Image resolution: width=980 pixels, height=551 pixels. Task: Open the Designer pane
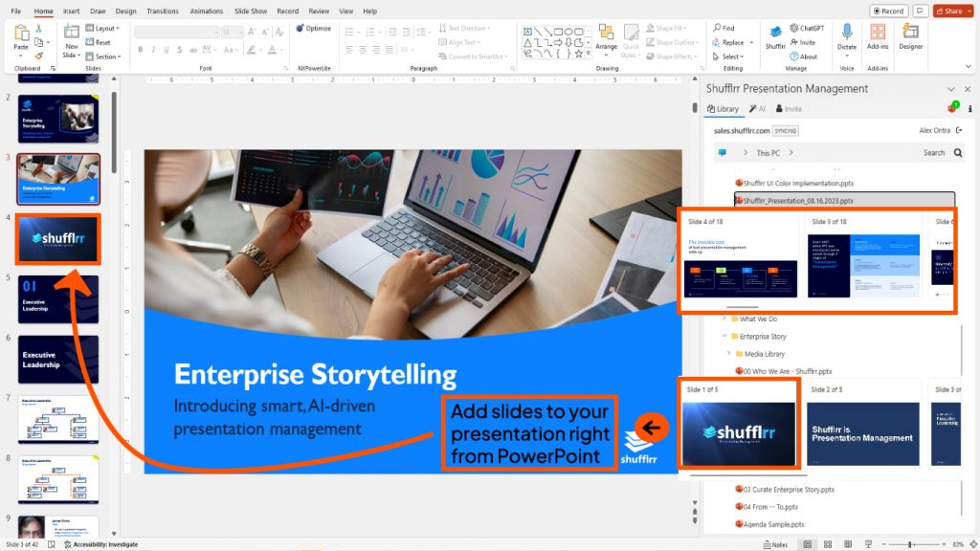coord(911,37)
